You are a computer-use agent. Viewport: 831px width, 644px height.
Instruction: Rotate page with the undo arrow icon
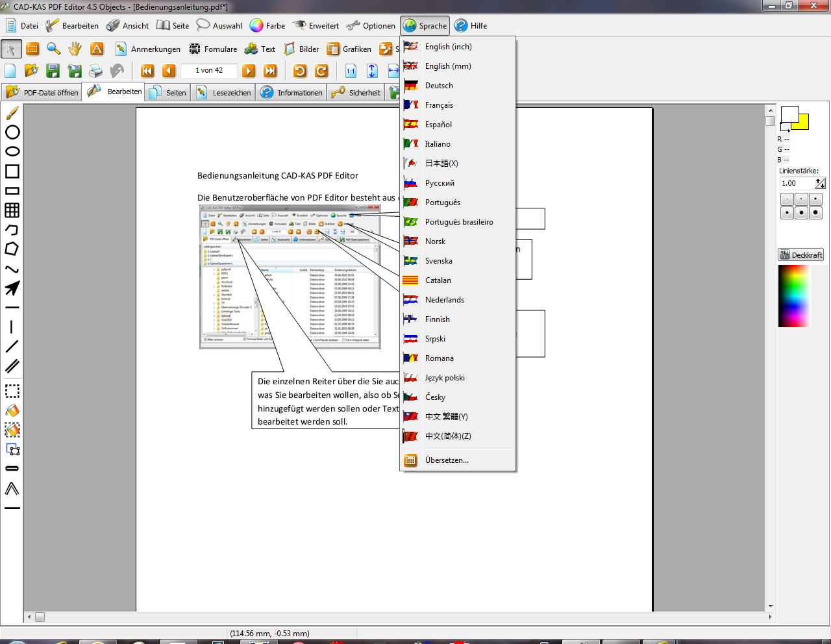[300, 71]
